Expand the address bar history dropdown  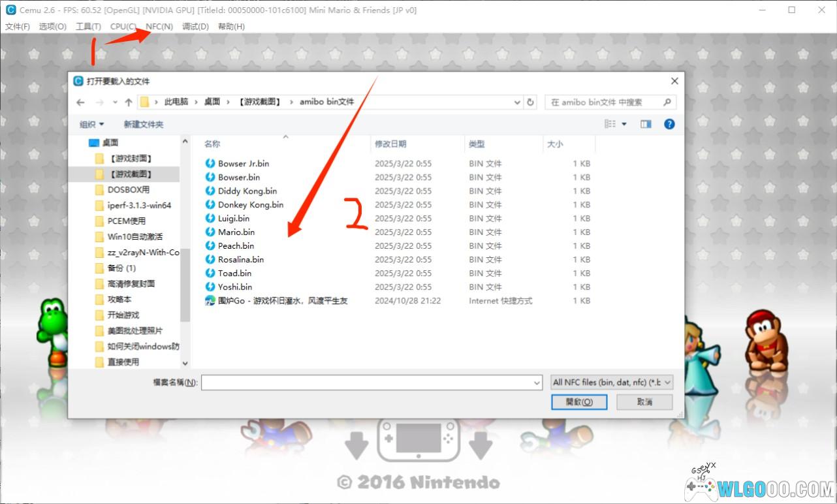[517, 102]
